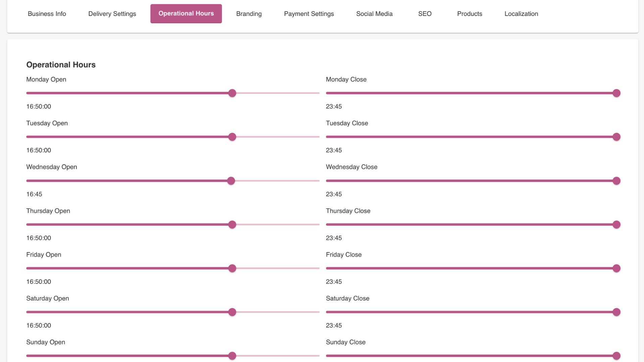Switch to the SEO tab
644x362 pixels.
pos(425,14)
